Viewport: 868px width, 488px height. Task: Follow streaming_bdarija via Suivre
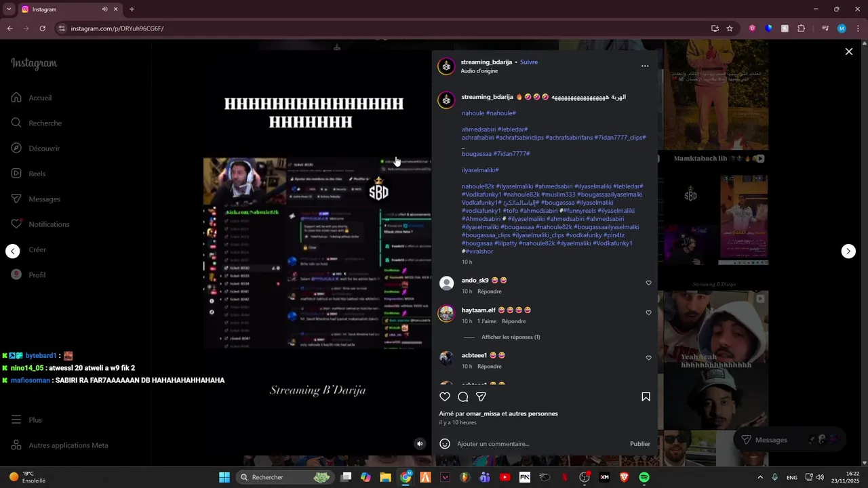(x=529, y=62)
